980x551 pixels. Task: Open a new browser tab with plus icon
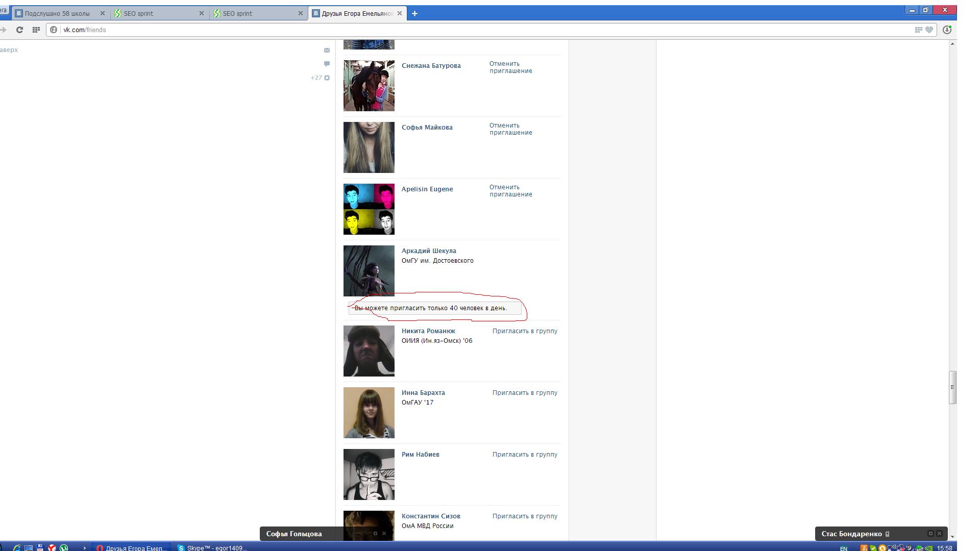414,14
